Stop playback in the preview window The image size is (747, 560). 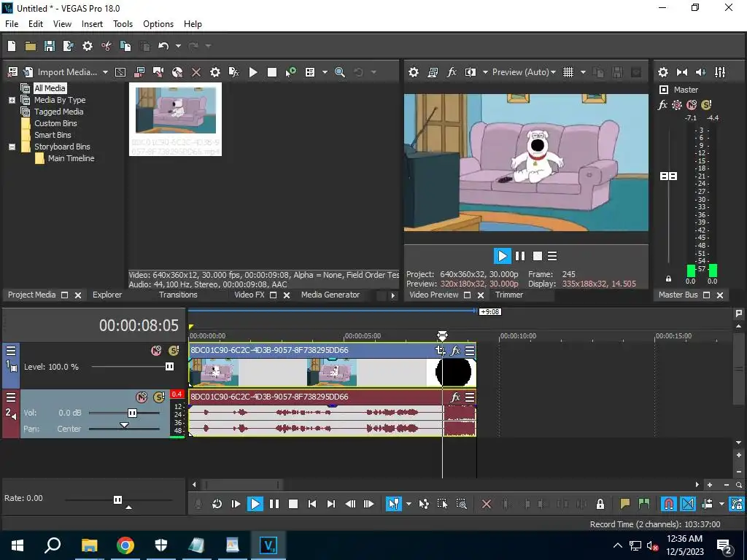[538, 256]
